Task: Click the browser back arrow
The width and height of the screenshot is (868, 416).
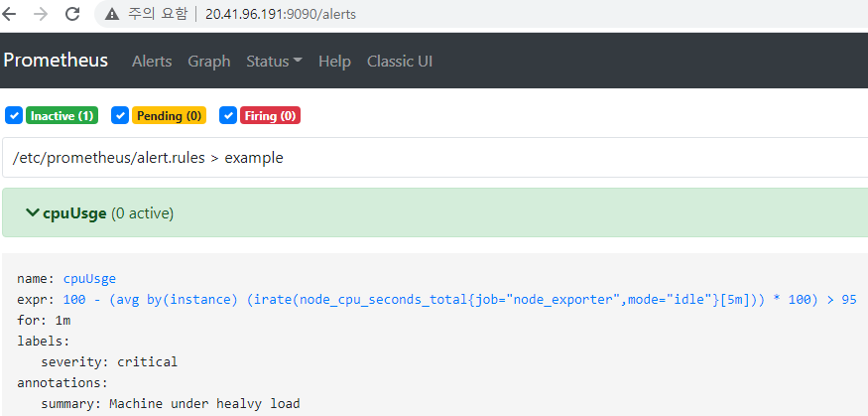Action: click(10, 15)
